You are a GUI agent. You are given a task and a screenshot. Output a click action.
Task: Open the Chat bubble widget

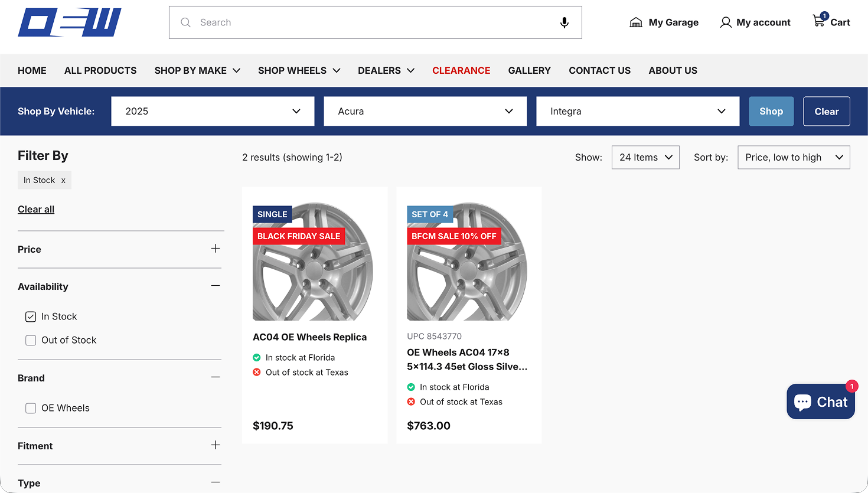820,402
